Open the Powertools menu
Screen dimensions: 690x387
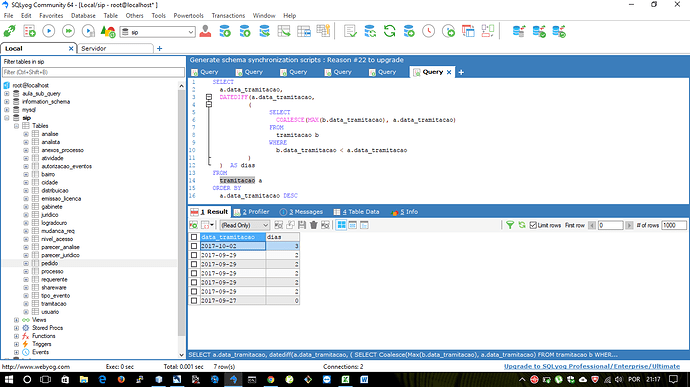pyautogui.click(x=188, y=15)
